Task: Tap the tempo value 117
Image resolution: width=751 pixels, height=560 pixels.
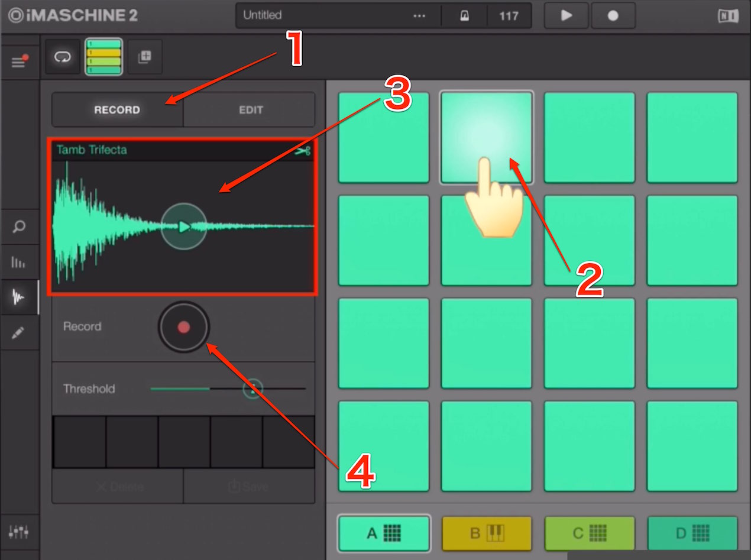Action: pos(509,16)
